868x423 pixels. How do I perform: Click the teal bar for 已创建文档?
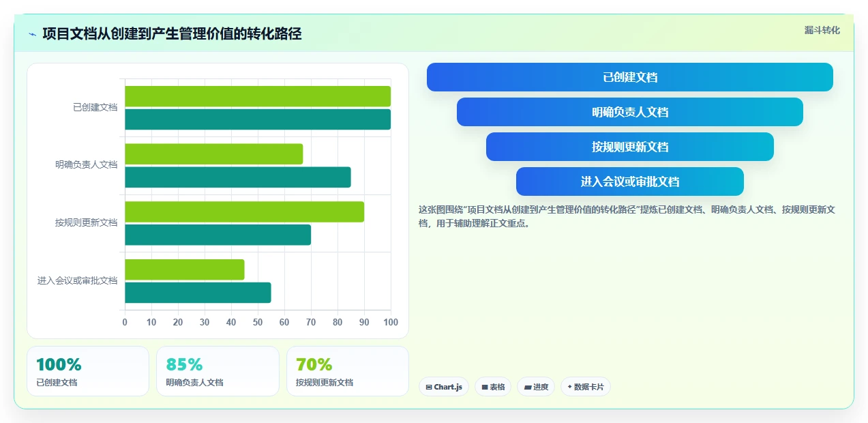258,119
